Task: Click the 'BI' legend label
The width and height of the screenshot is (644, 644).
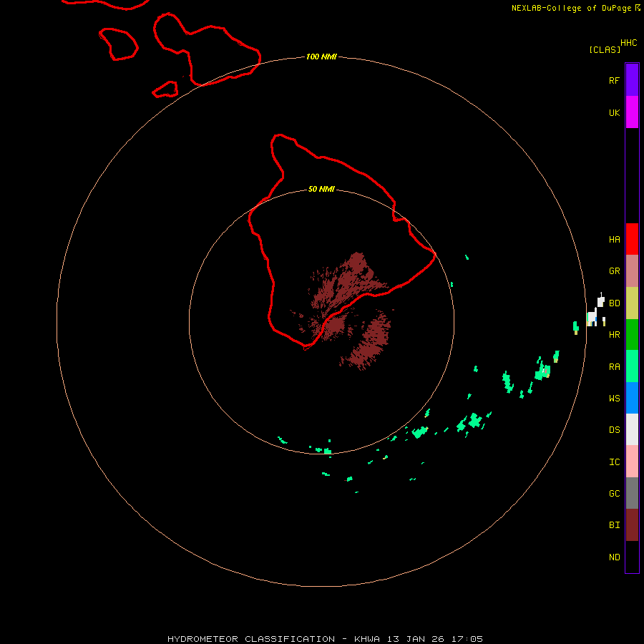Action: (614, 525)
